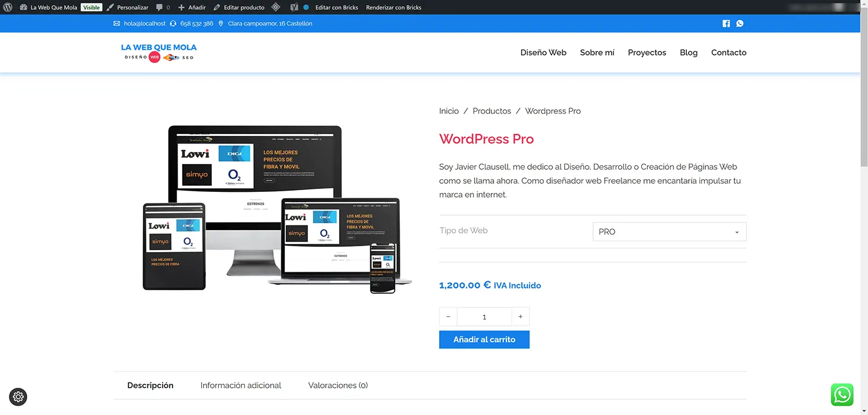The height and width of the screenshot is (415, 868).
Task: Click phone number 658 532 386
Action: (x=197, y=24)
